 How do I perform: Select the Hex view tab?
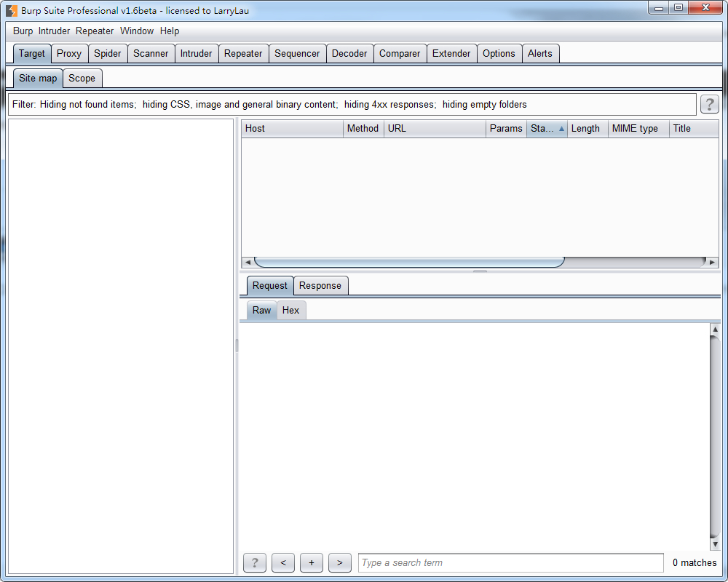[290, 310]
